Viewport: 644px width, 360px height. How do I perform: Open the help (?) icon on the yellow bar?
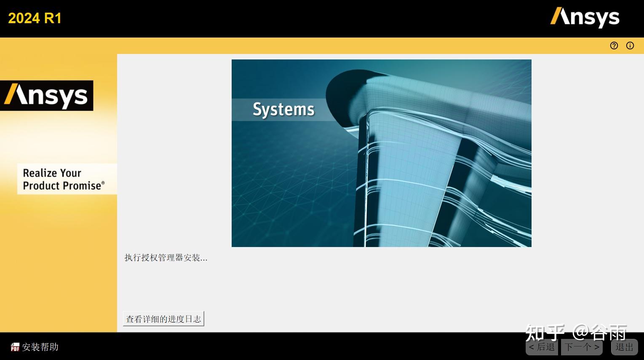pos(614,46)
